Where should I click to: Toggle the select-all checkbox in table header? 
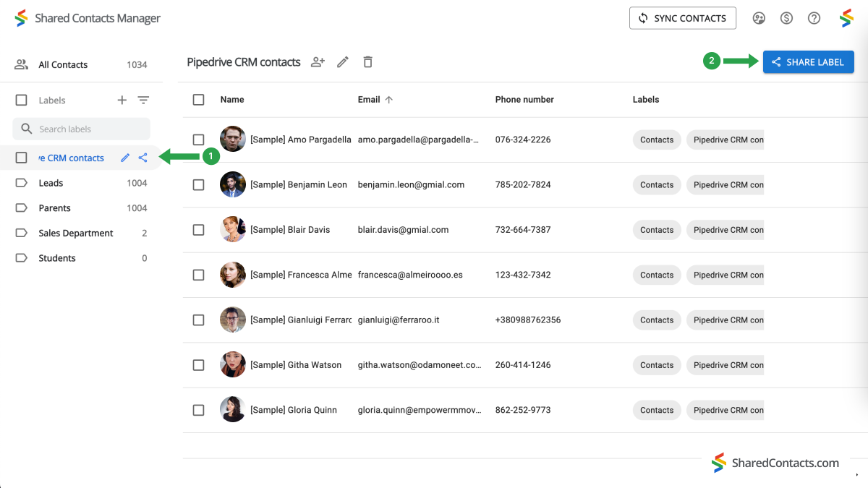click(198, 100)
